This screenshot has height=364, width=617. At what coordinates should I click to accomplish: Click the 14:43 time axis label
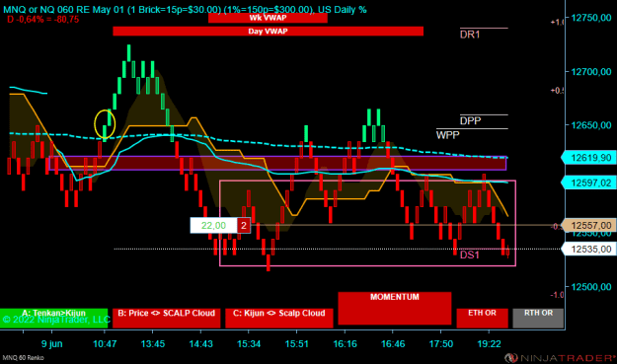[200, 344]
